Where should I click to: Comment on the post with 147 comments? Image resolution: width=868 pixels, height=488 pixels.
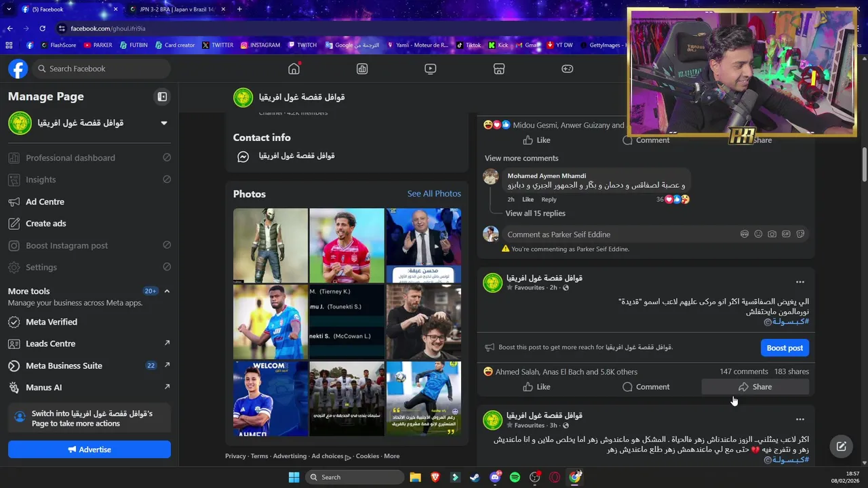646,387
